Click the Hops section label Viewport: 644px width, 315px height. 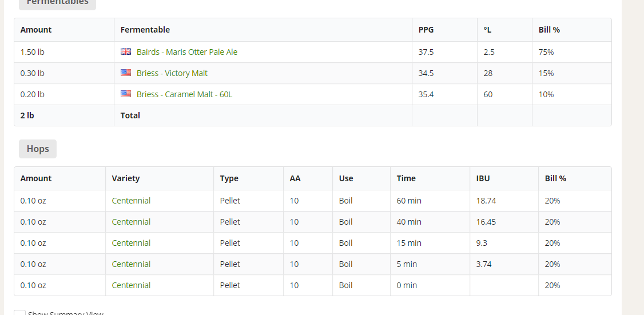pyautogui.click(x=38, y=149)
